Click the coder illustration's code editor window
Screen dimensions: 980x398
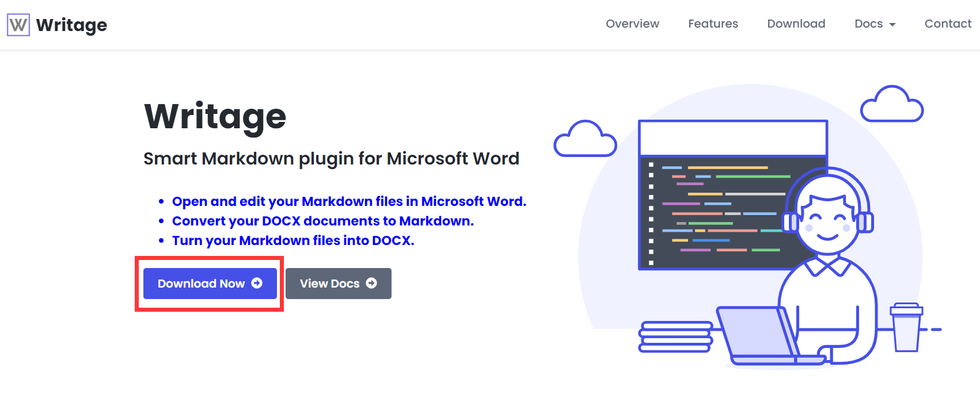click(733, 194)
